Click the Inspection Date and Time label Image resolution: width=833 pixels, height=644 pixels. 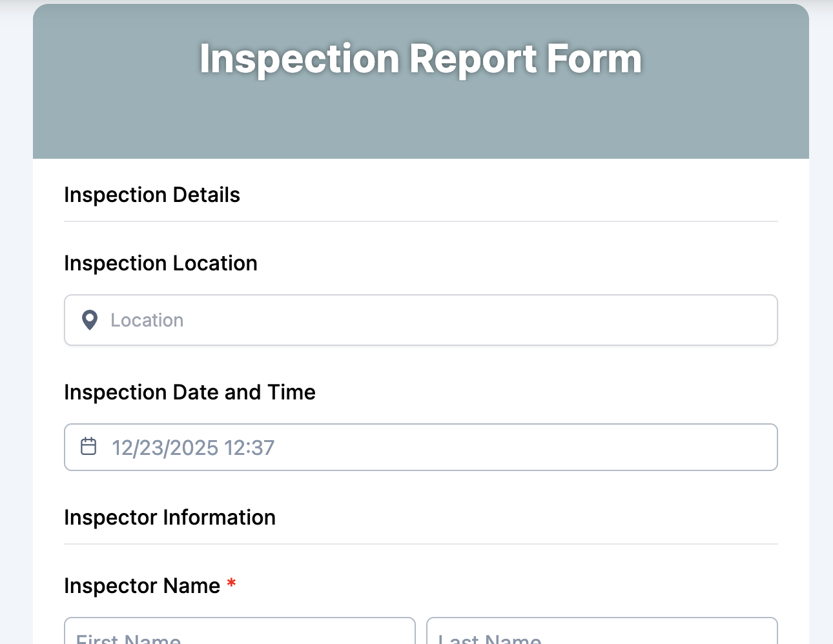coord(189,392)
